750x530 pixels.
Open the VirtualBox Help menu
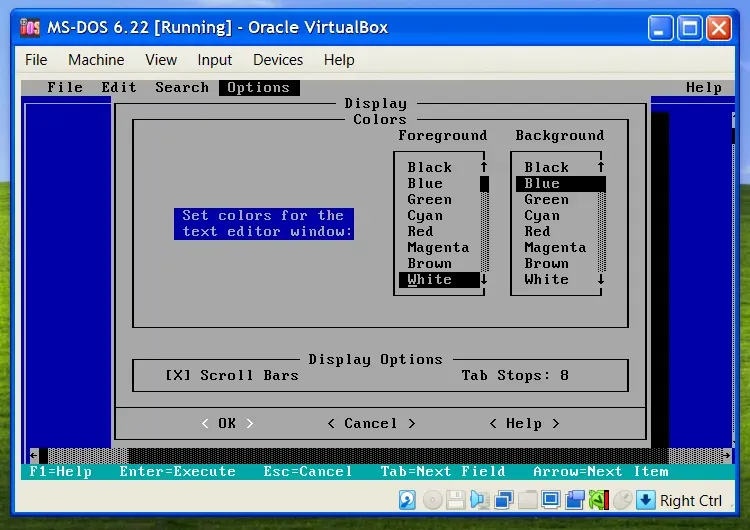click(x=339, y=60)
